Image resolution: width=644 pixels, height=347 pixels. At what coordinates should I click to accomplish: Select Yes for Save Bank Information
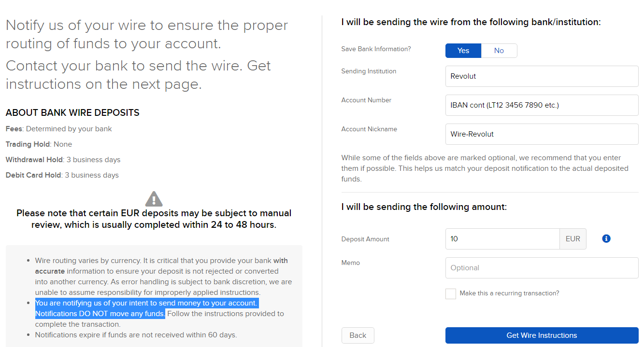point(463,51)
